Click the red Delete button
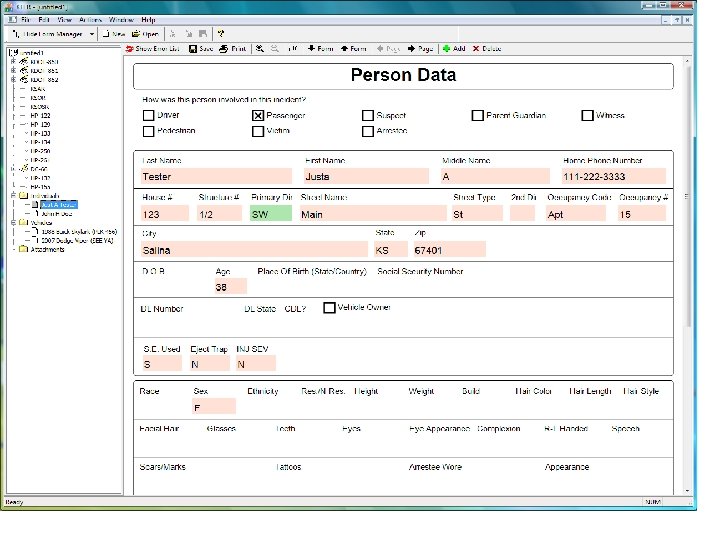The height and width of the screenshot is (540, 720). [x=487, y=48]
